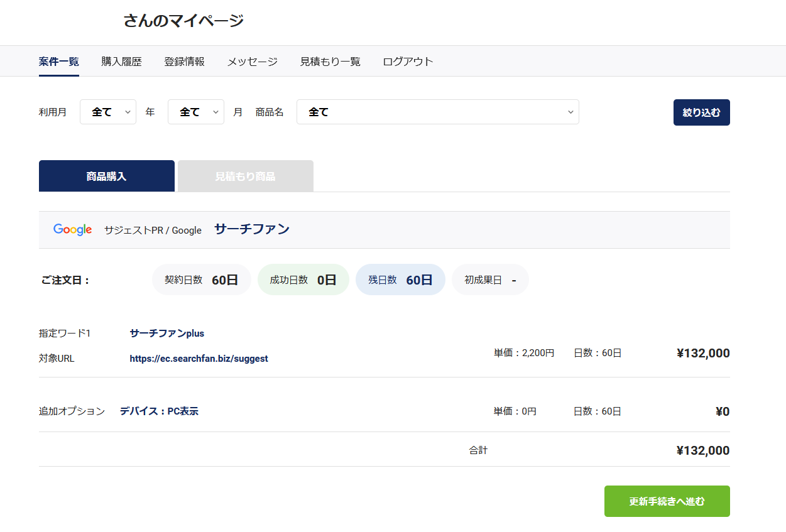Click the サーチファンplus keyword
786x532 pixels.
[167, 334]
